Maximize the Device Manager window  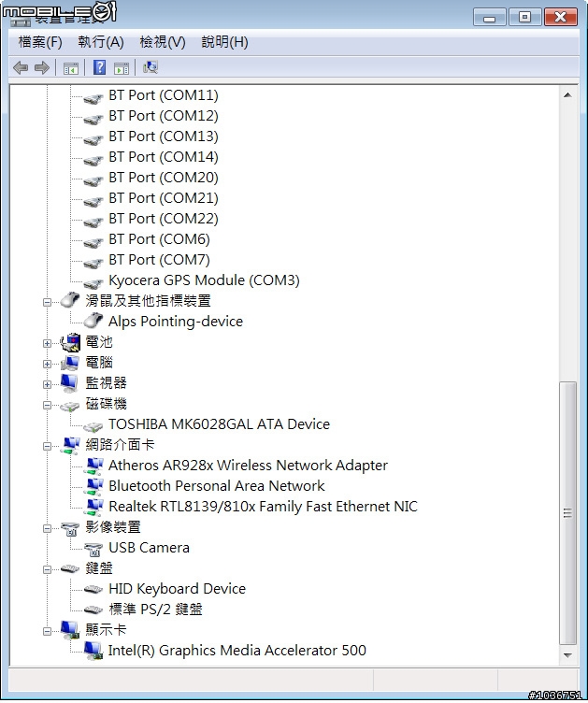tap(524, 18)
